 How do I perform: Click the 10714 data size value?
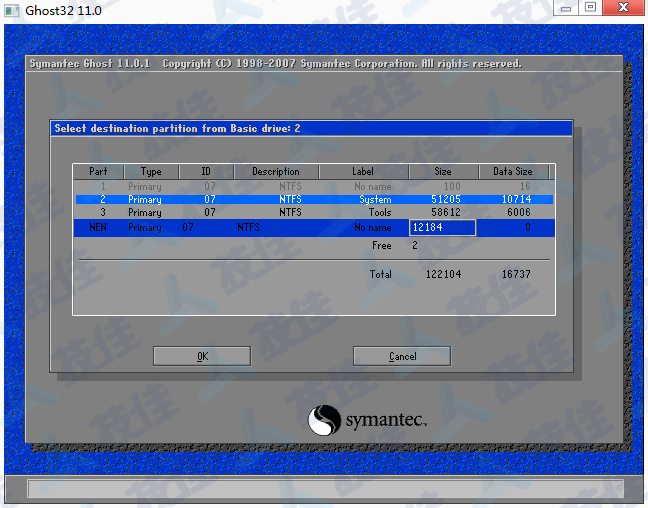click(x=516, y=199)
